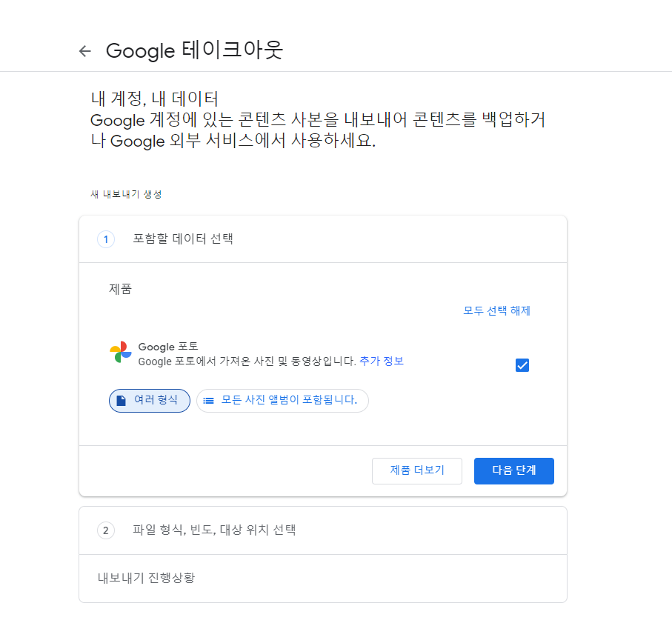This screenshot has height=643, width=672.
Task: Click the 제품 더보기 button
Action: 417,471
